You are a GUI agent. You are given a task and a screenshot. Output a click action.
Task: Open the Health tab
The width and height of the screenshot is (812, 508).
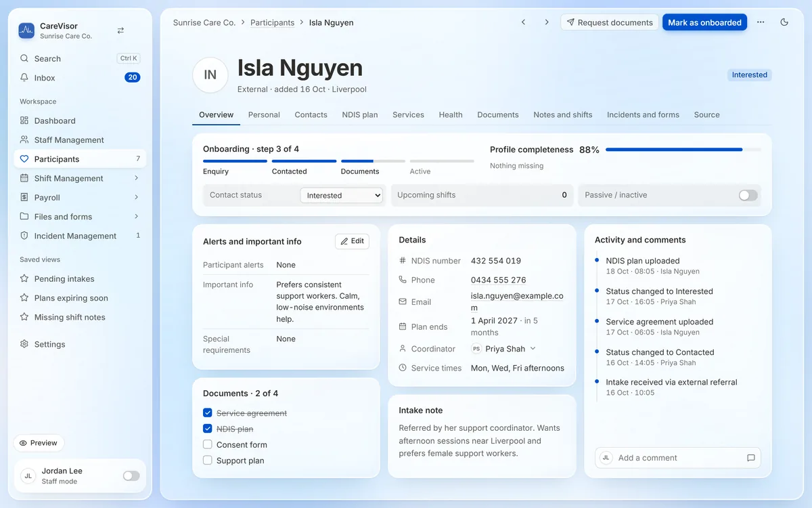(x=451, y=114)
